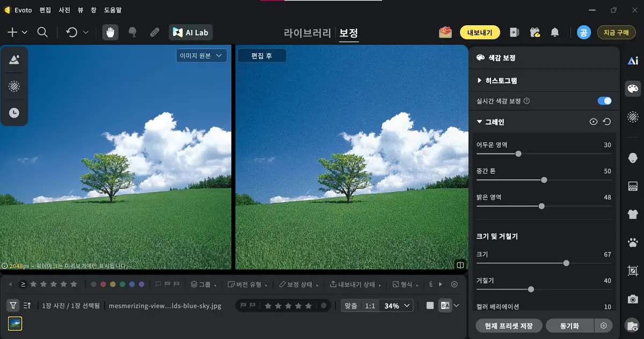
Task: Open the 내보내기 상태 filter dropdown
Action: pos(356,284)
